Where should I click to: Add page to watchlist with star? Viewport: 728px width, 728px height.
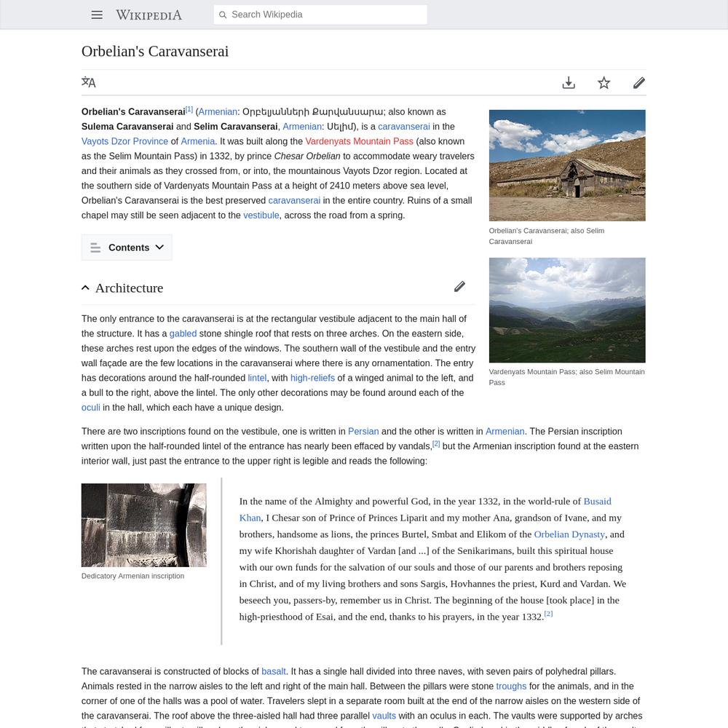(604, 83)
